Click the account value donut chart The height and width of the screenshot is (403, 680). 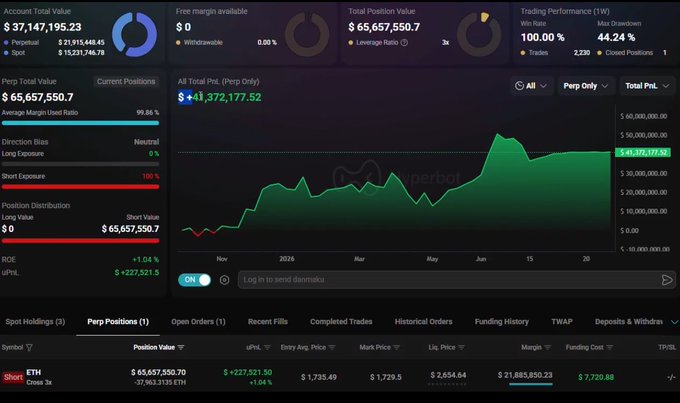tap(134, 34)
